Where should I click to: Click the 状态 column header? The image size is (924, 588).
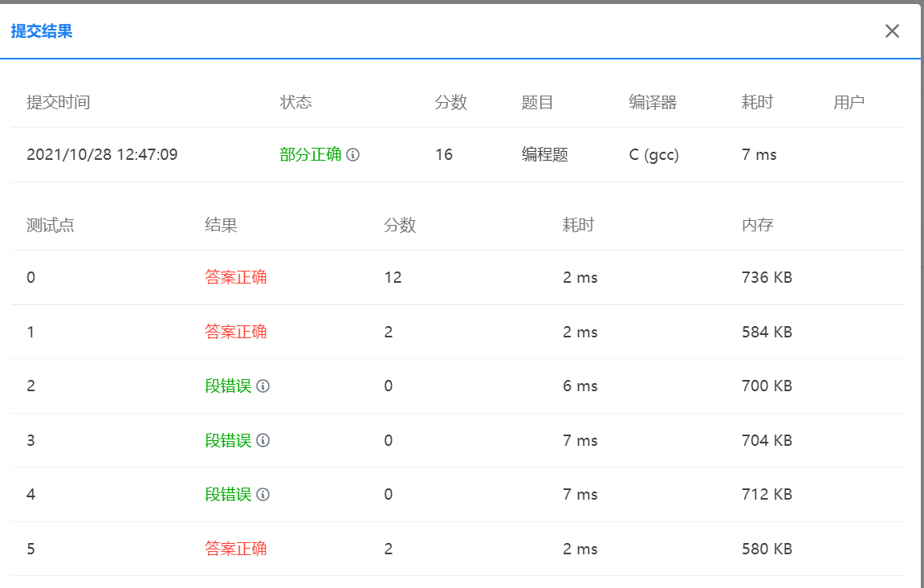click(x=297, y=102)
